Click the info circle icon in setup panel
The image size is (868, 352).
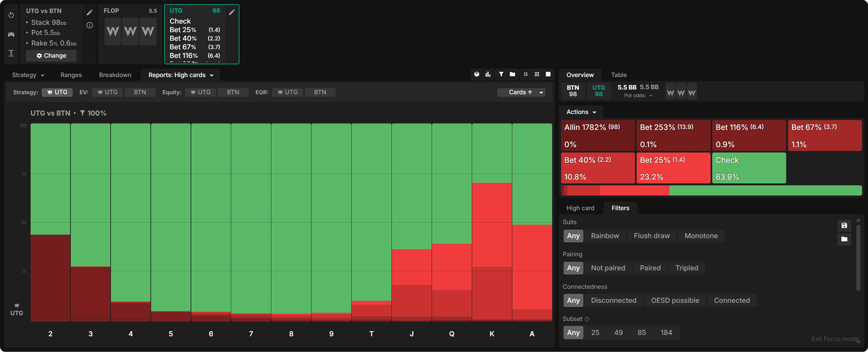[x=90, y=25]
